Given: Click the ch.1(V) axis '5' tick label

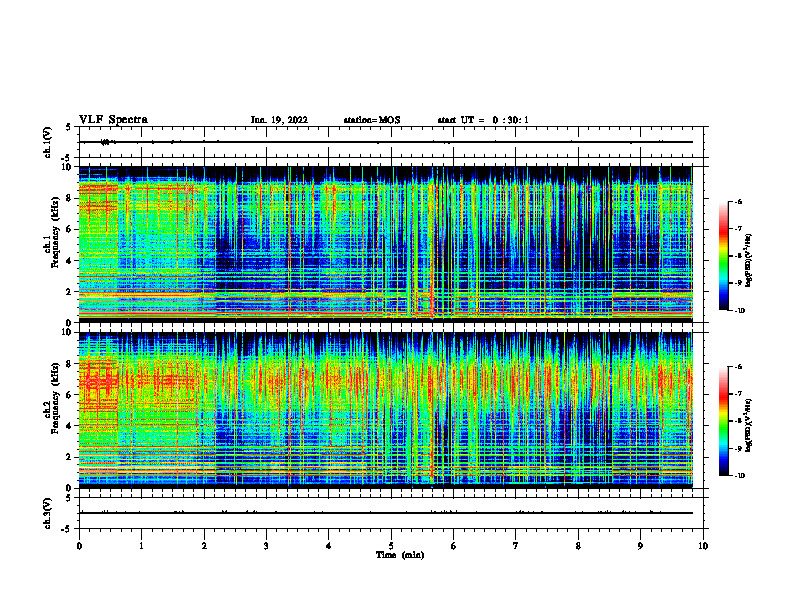Looking at the screenshot, I should tap(69, 127).
